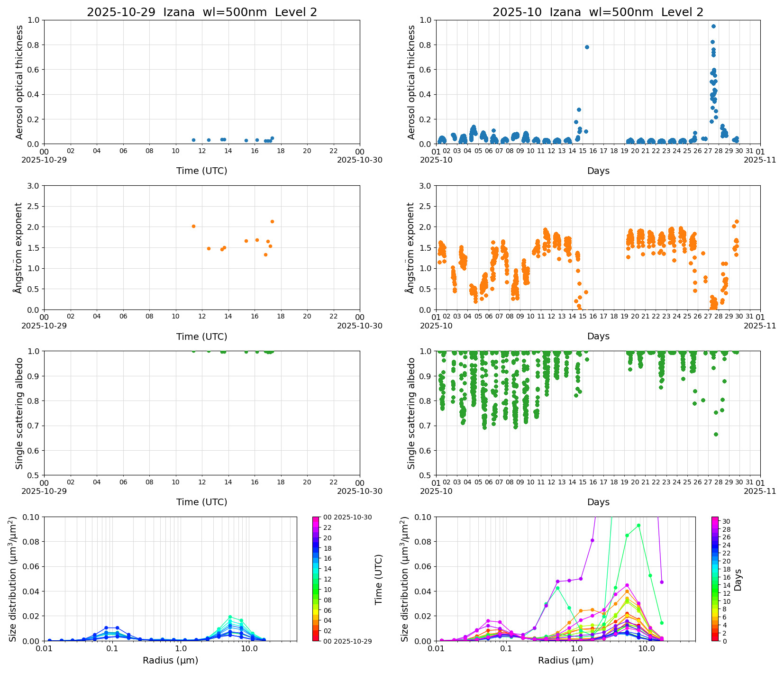Click the Days colorbar gradient
Screen dimensions: 784x673
tap(715, 578)
